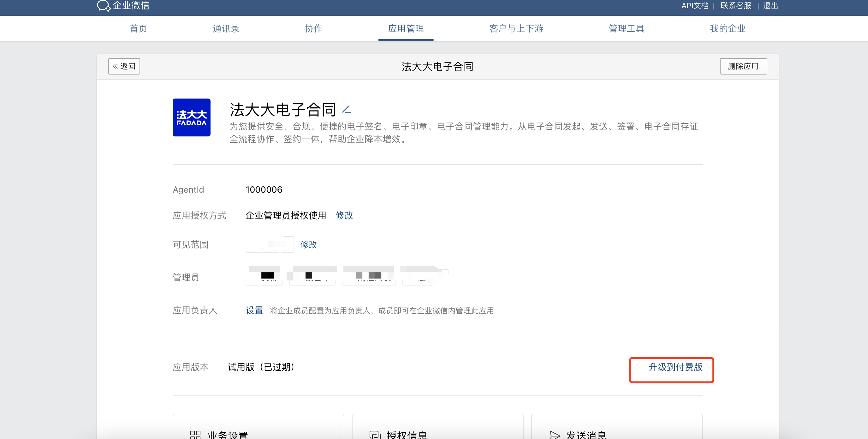
Task: Open the API文档 link
Action: tap(695, 6)
